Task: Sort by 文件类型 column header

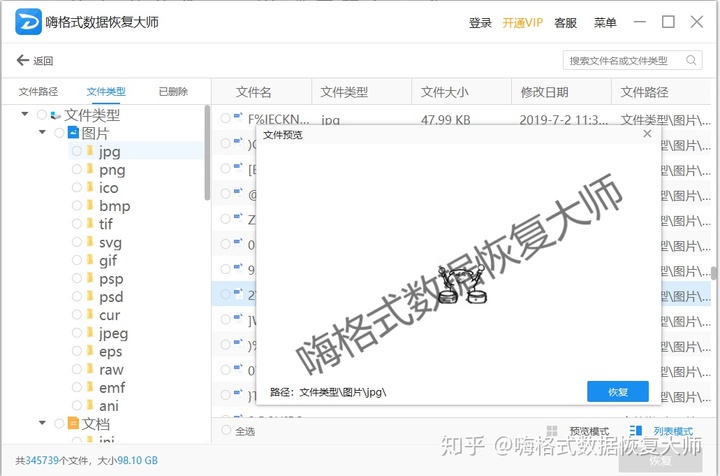Action: pos(344,92)
